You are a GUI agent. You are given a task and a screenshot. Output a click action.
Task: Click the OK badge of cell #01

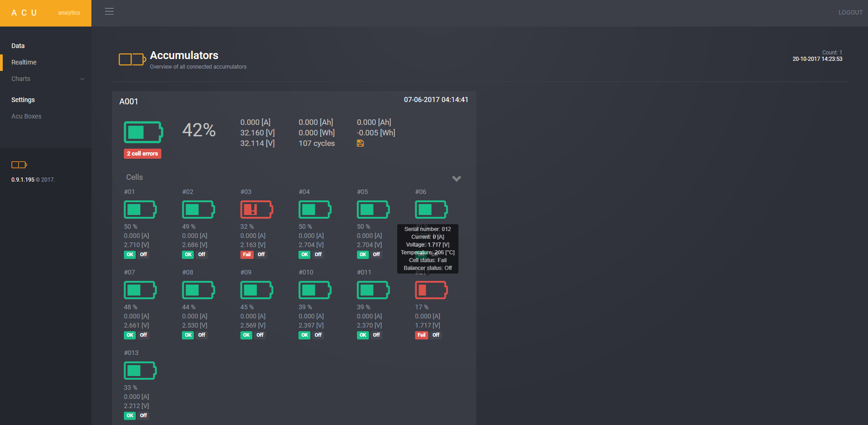point(130,254)
